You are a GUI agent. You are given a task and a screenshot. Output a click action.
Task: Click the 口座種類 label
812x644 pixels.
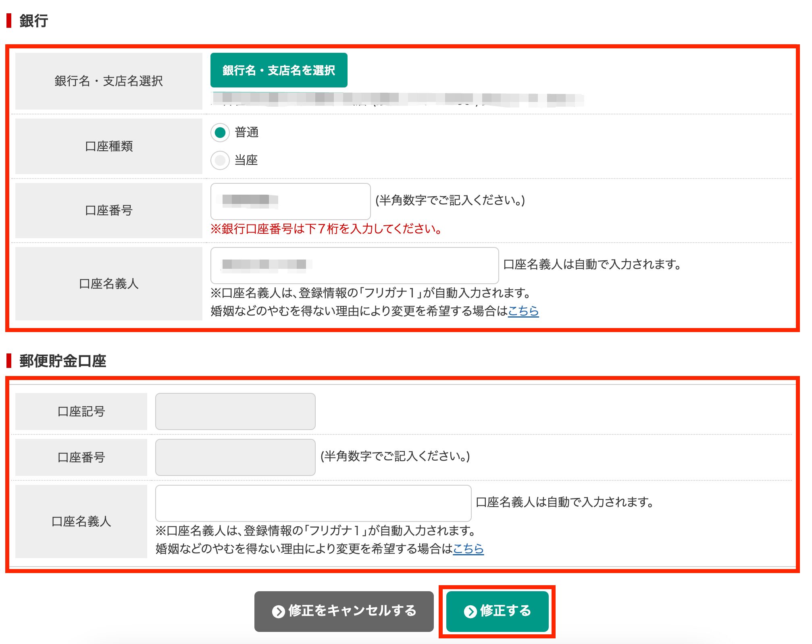109,146
